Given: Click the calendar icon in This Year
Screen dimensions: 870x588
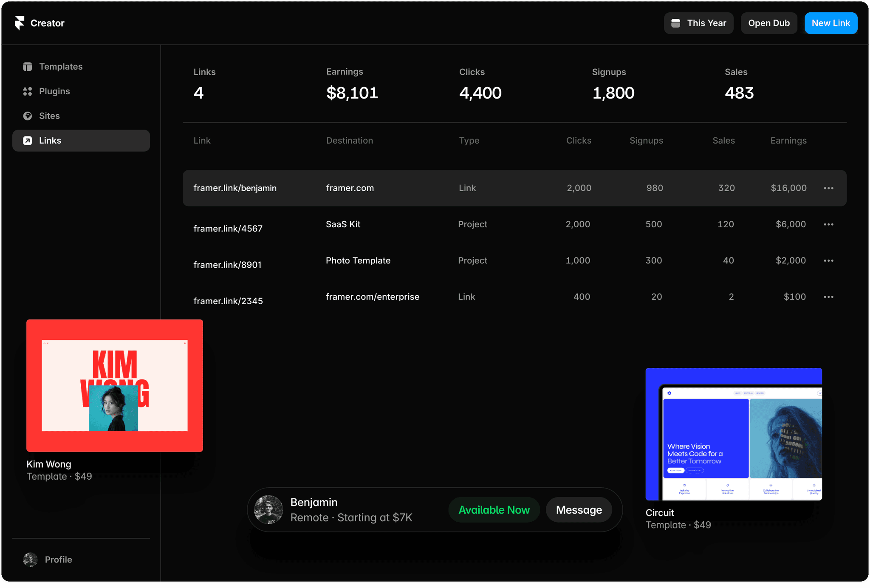Looking at the screenshot, I should 675,23.
